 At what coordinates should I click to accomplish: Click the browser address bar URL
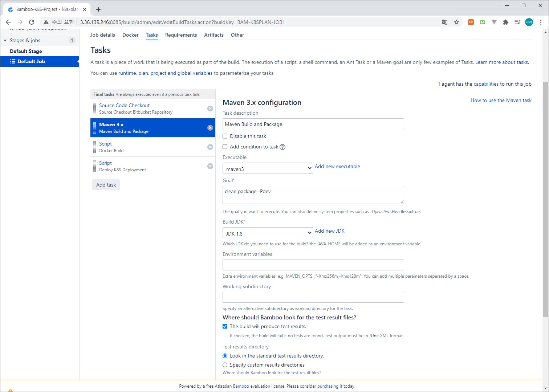pos(182,22)
